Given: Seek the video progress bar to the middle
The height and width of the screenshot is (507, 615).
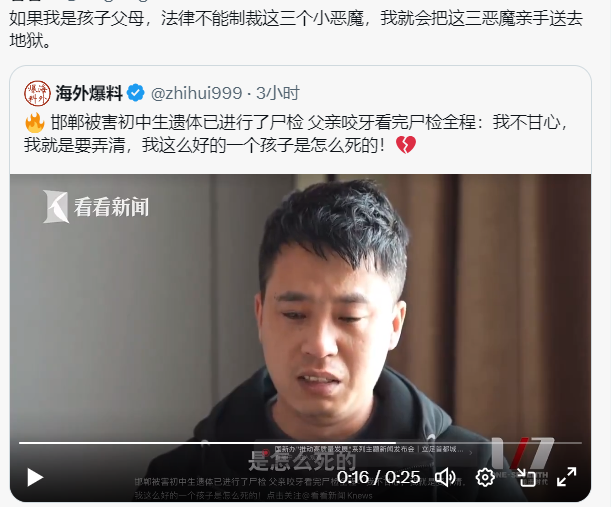Looking at the screenshot, I should tap(300, 443).
